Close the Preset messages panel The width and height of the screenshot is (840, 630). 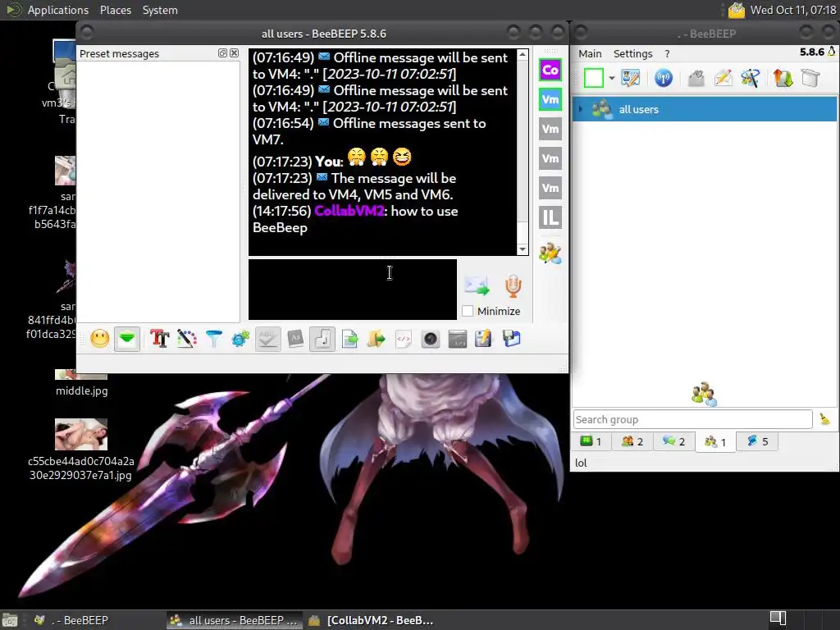[x=234, y=53]
